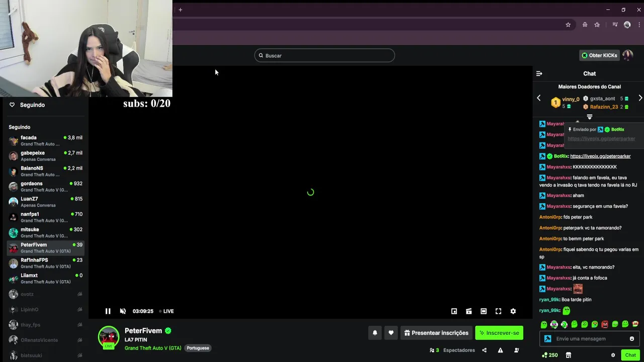Report the channel with warning icon
The image size is (644, 362).
tap(500, 350)
